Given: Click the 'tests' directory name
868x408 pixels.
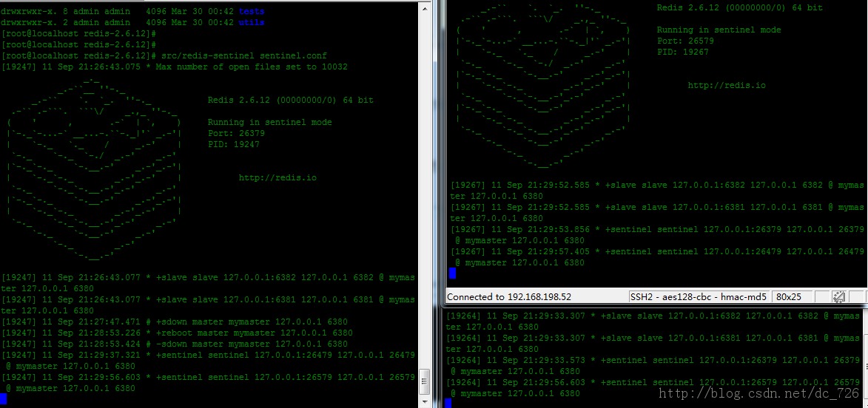Looking at the screenshot, I should point(252,11).
